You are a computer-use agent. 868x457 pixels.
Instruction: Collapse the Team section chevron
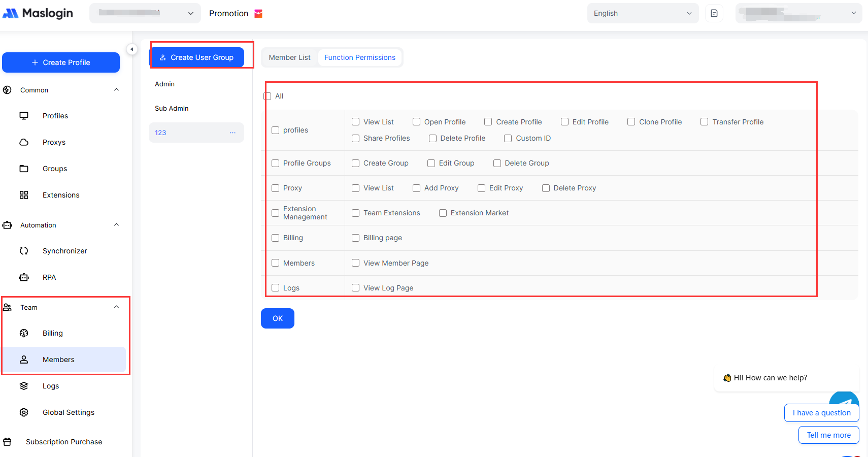point(116,307)
